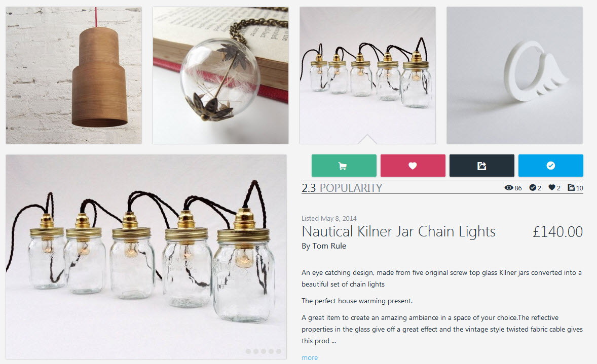Click the small heart likes count icon

552,187
